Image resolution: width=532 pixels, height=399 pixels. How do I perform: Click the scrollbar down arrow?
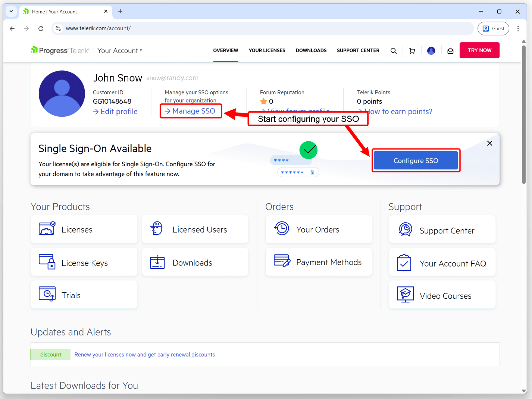[x=524, y=391]
